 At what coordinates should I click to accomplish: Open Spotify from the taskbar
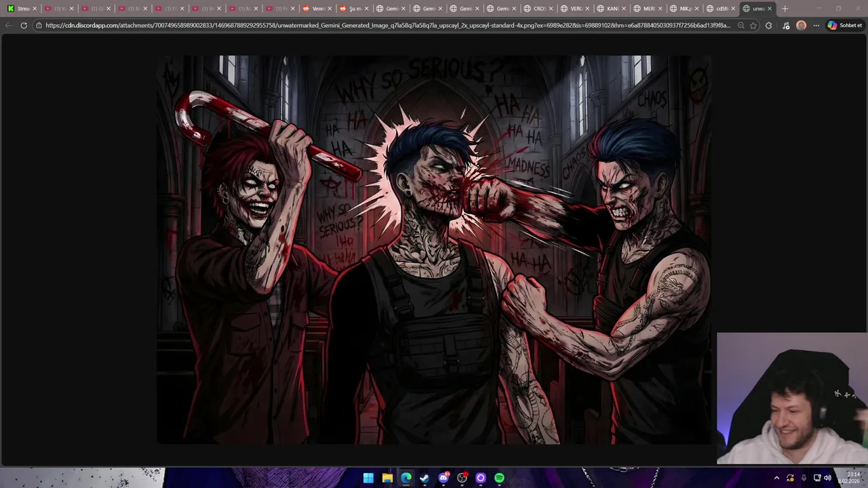[499, 478]
